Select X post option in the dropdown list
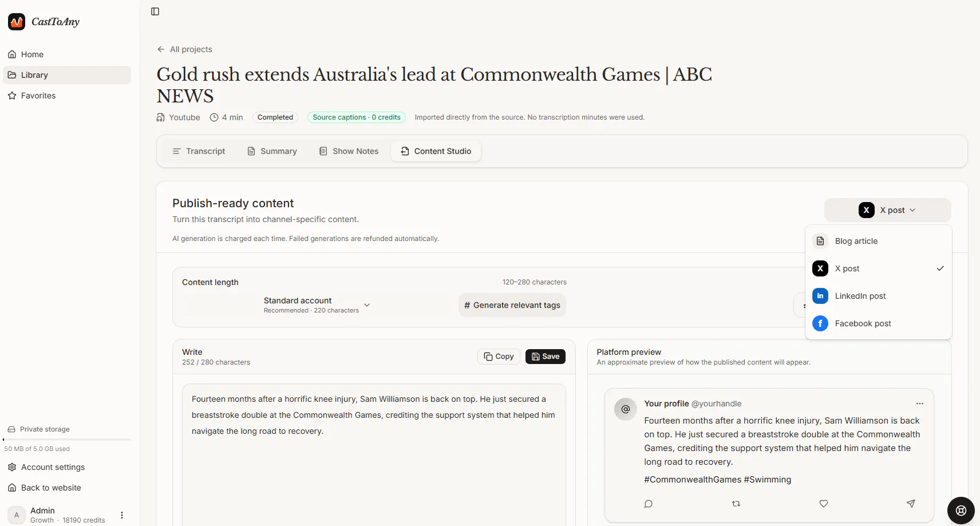The width and height of the screenshot is (980, 526). [878, 268]
